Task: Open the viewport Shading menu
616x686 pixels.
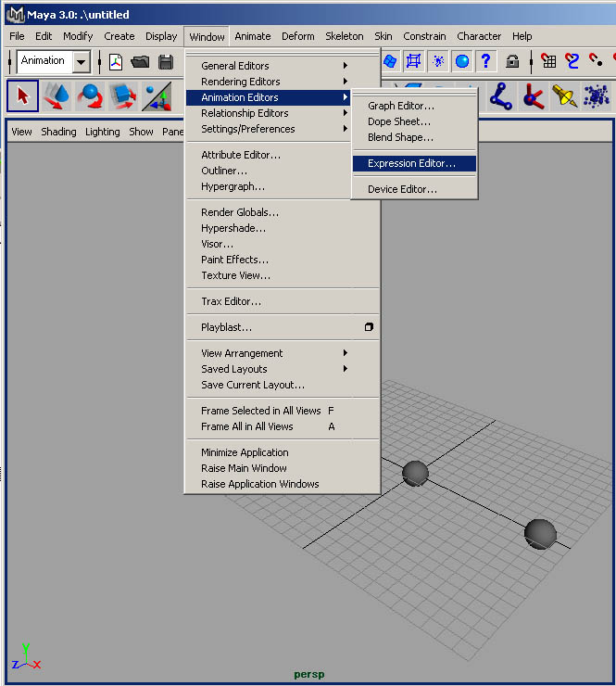Action: coord(58,132)
